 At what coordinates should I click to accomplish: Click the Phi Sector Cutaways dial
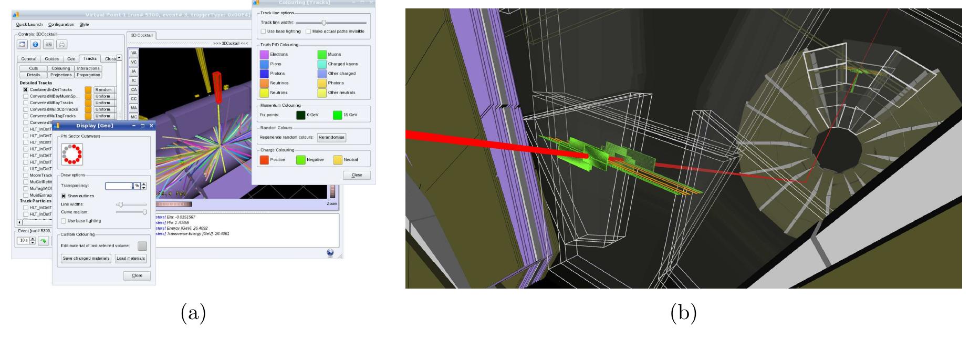[x=71, y=155]
